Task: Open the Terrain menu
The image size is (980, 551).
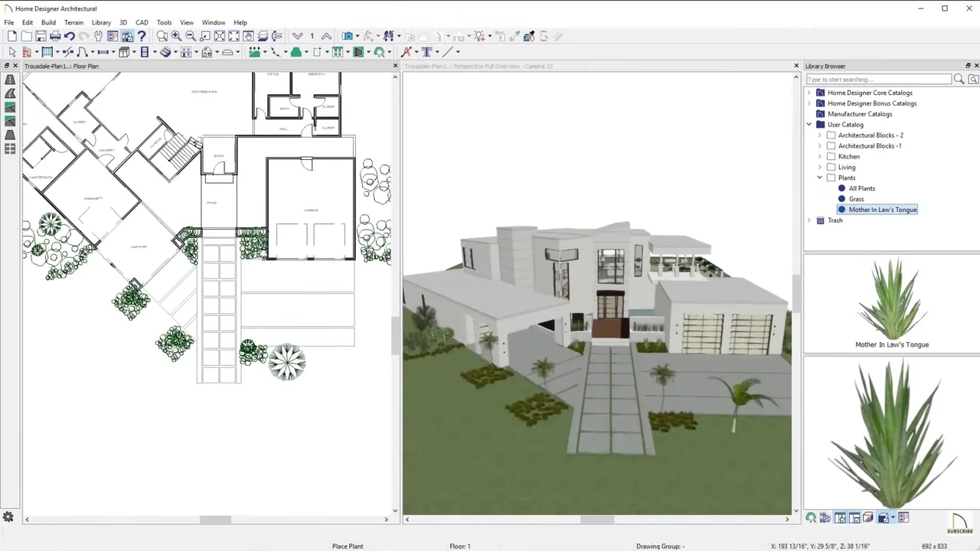Action: (73, 23)
